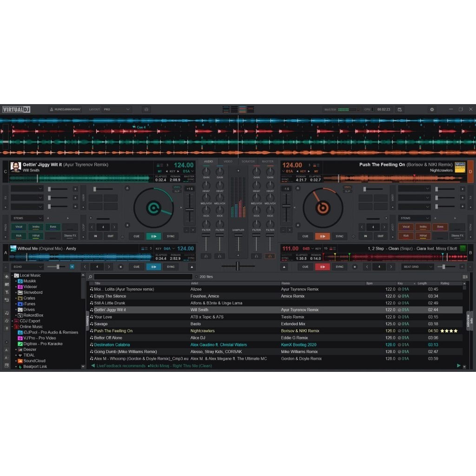Screen dimensions: 476x476
Task: Switch mixer to MASTER tab
Action: click(x=267, y=161)
